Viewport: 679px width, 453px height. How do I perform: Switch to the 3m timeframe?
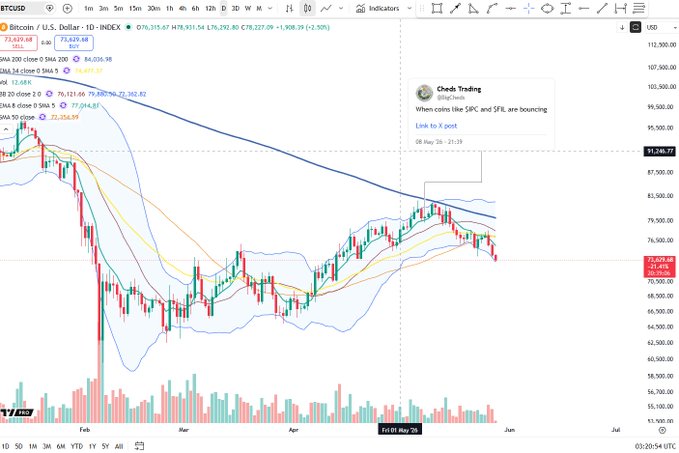click(103, 8)
